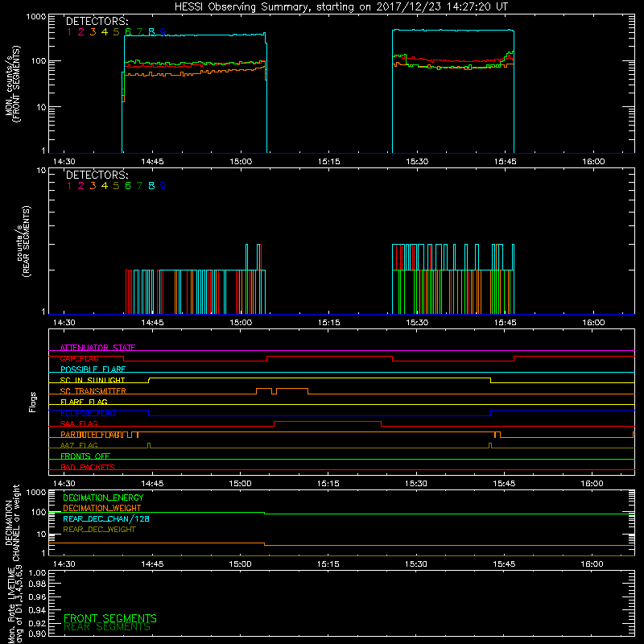Click 0.98 tick on livetime axis
Screen dimensions: 644x644
click(37, 584)
